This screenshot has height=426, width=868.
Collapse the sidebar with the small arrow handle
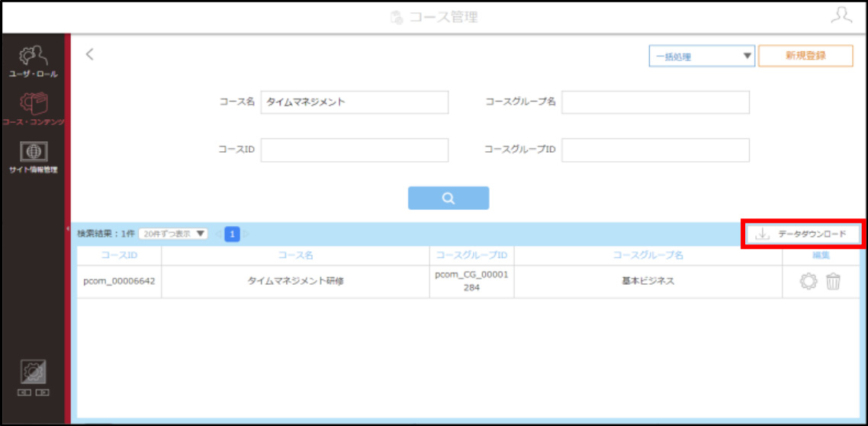(67, 228)
